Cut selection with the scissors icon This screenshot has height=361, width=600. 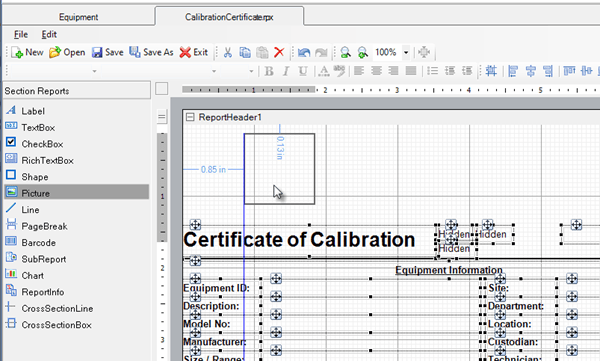point(228,52)
